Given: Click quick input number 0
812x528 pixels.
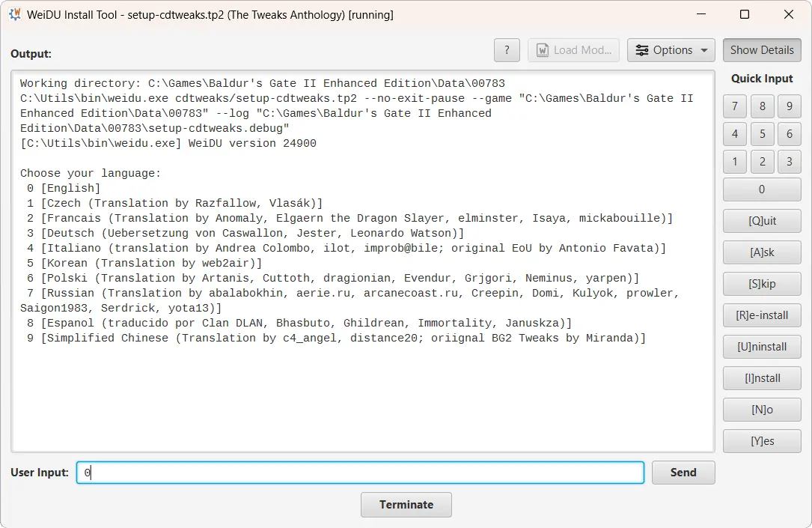Looking at the screenshot, I should [x=762, y=189].
